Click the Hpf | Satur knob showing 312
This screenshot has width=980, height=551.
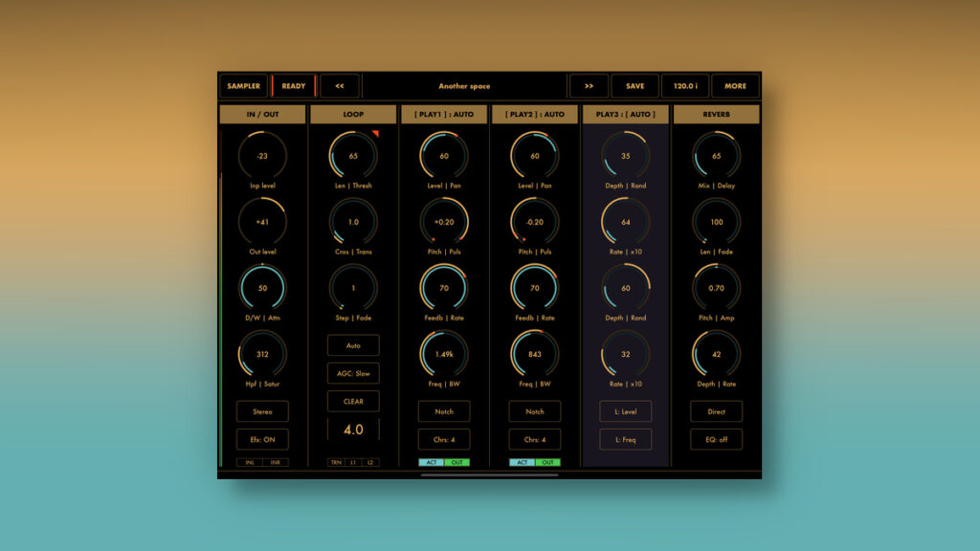pos(262,354)
